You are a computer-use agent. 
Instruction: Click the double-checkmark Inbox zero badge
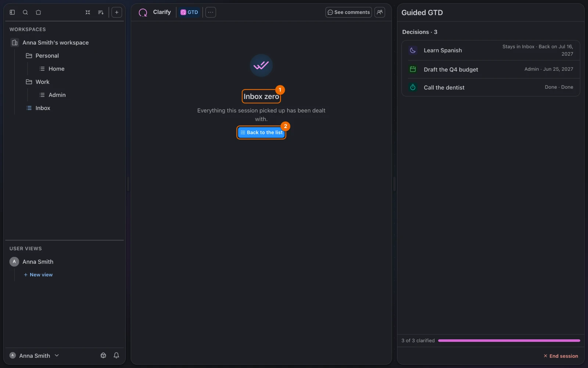261,66
